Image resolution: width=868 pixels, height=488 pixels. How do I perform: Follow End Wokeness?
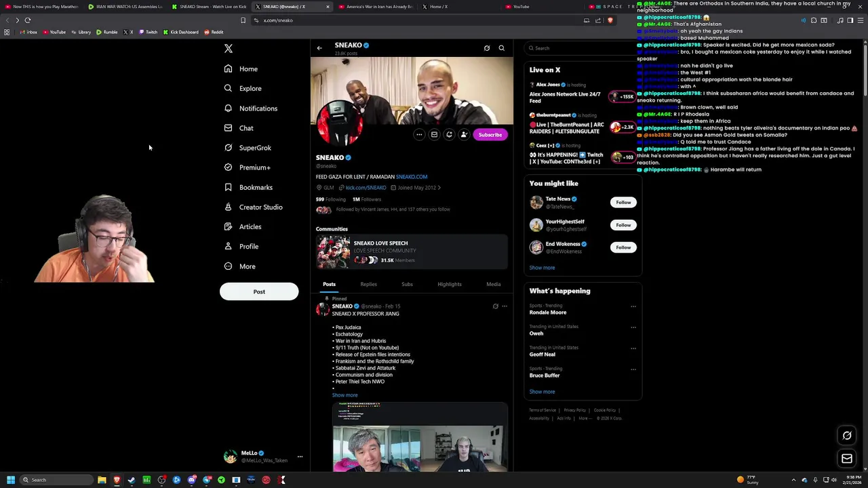[x=623, y=247]
